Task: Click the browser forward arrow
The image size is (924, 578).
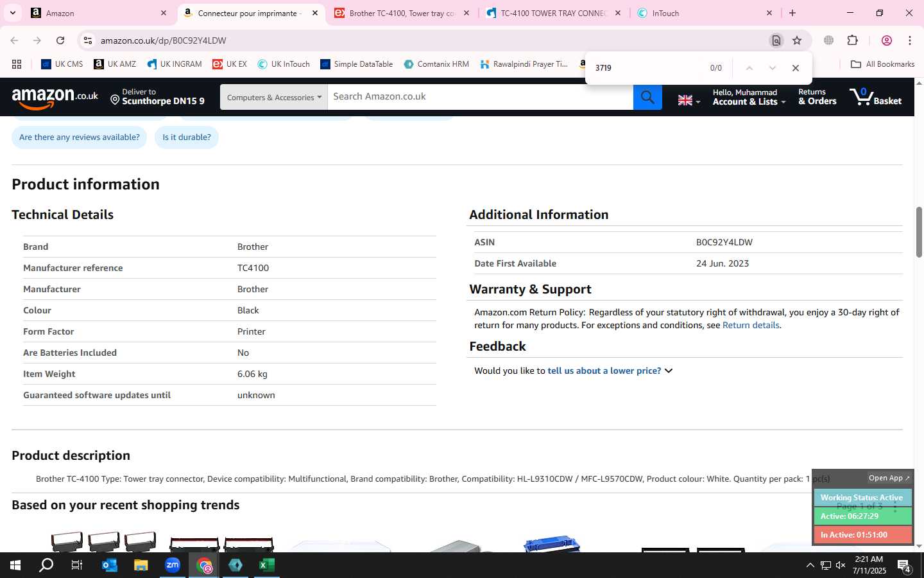Action: pyautogui.click(x=37, y=40)
